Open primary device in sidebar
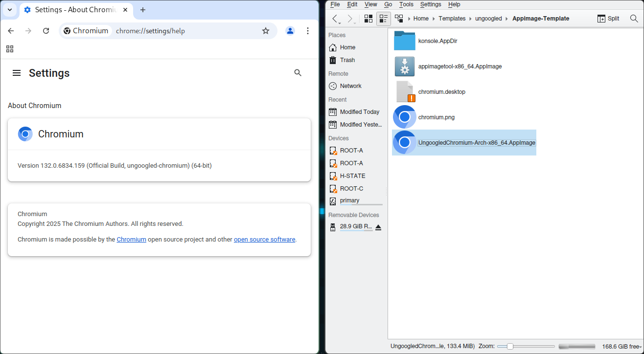644x354 pixels. (356, 201)
